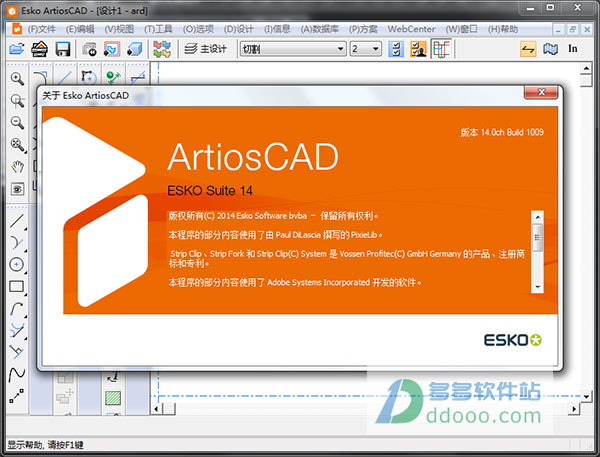Select the rotate points geometry tool
Viewport: 600px width, 457px height.
(x=89, y=78)
